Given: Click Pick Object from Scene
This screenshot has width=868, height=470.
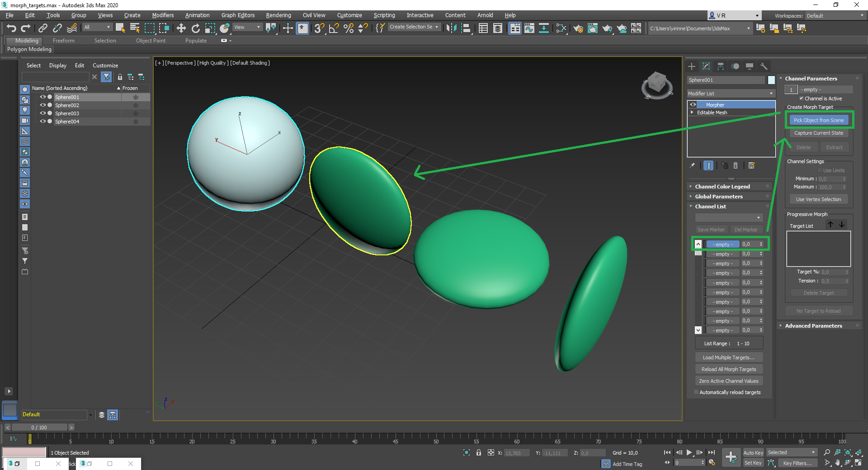Looking at the screenshot, I should 818,120.
